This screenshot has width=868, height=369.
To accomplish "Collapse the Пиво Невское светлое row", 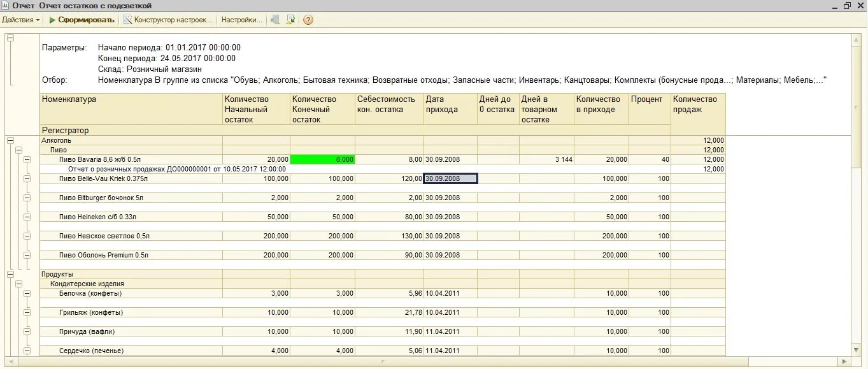I will 27,236.
